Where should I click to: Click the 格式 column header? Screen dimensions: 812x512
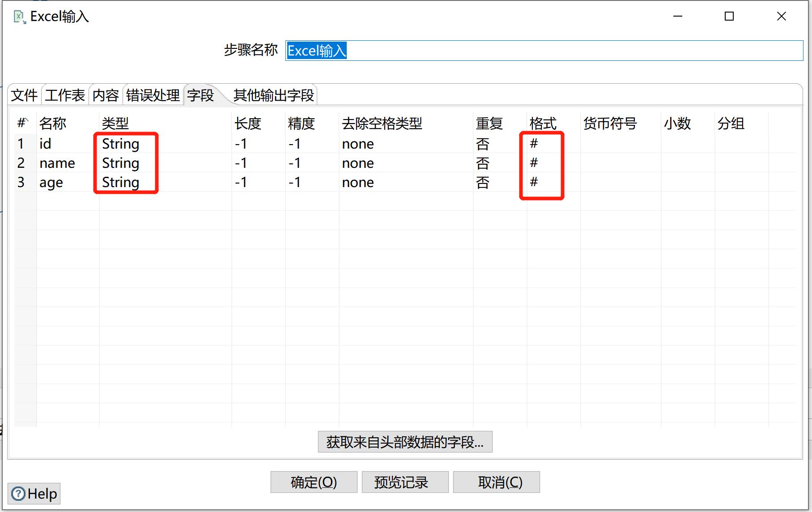pos(553,123)
